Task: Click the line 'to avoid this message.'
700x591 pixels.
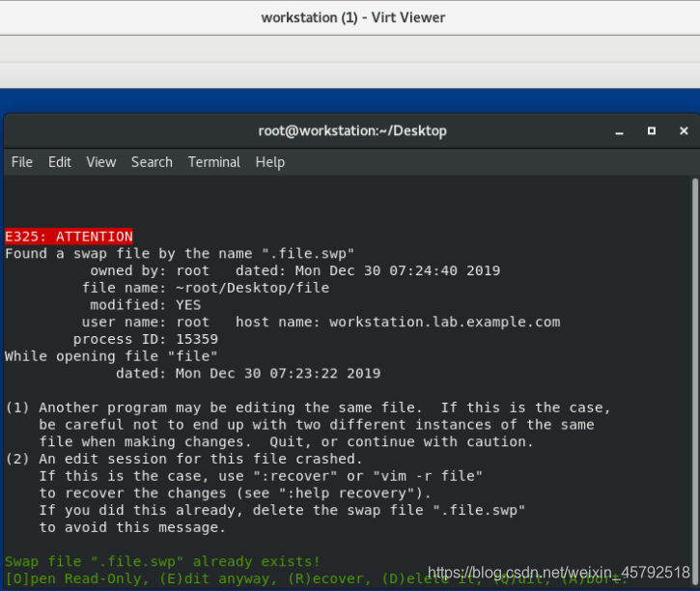Action: pyautogui.click(x=132, y=527)
